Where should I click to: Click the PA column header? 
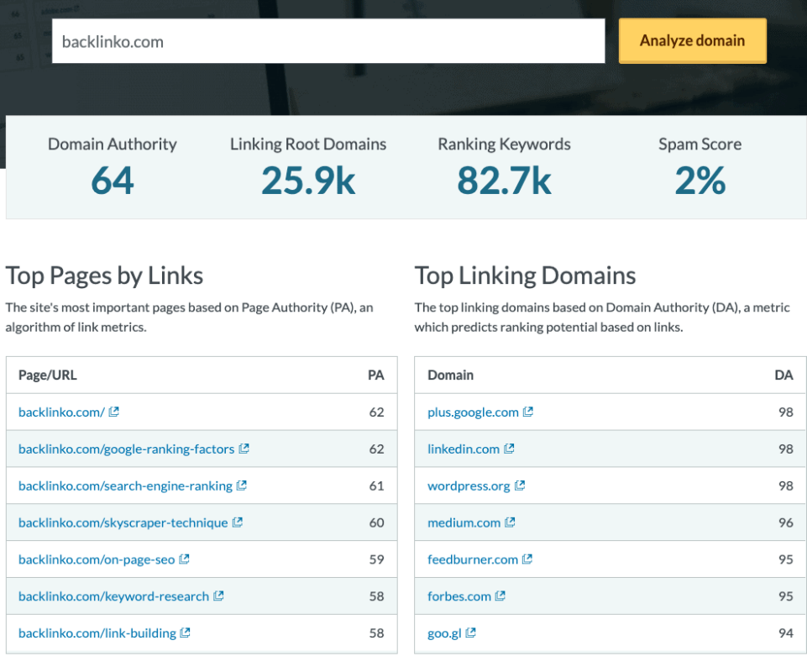click(x=375, y=375)
